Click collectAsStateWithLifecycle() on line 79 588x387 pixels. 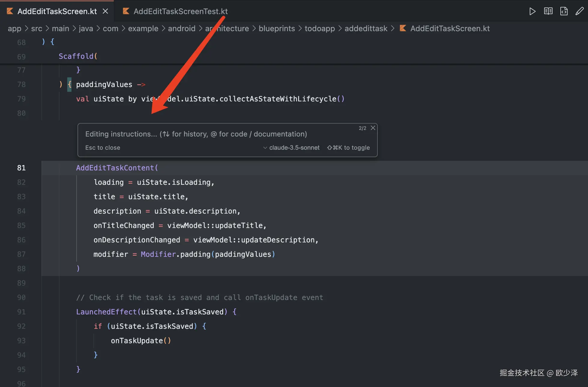click(282, 99)
